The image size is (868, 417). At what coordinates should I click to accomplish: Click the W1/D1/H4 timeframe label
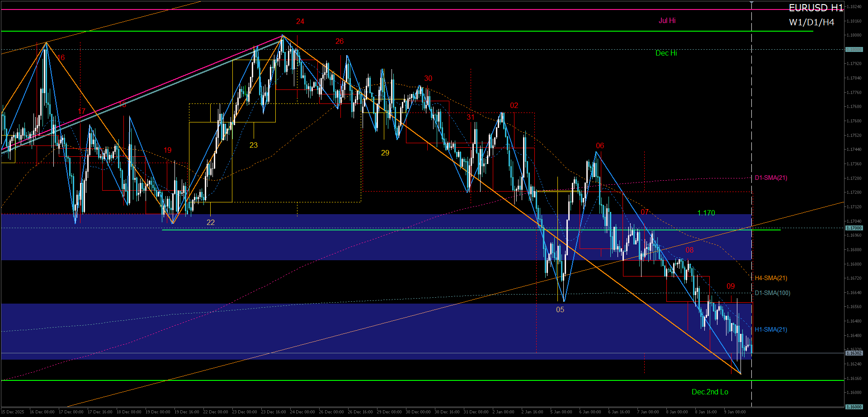point(811,22)
